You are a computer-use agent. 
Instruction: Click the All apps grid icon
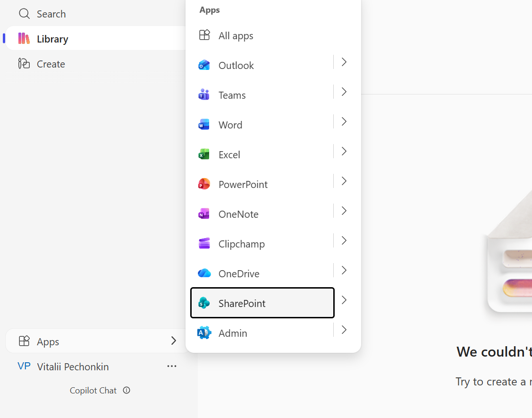pyautogui.click(x=204, y=35)
